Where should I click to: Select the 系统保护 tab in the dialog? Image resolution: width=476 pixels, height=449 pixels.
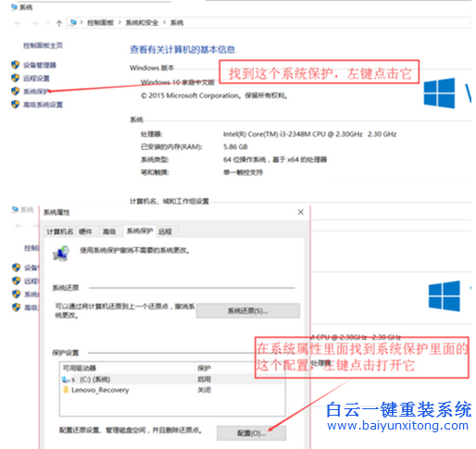point(140,231)
